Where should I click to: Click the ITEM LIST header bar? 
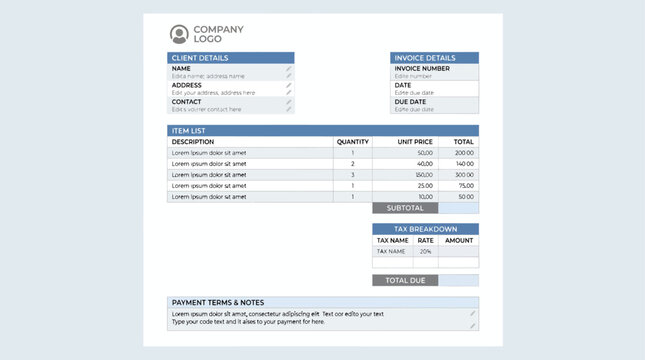click(323, 130)
